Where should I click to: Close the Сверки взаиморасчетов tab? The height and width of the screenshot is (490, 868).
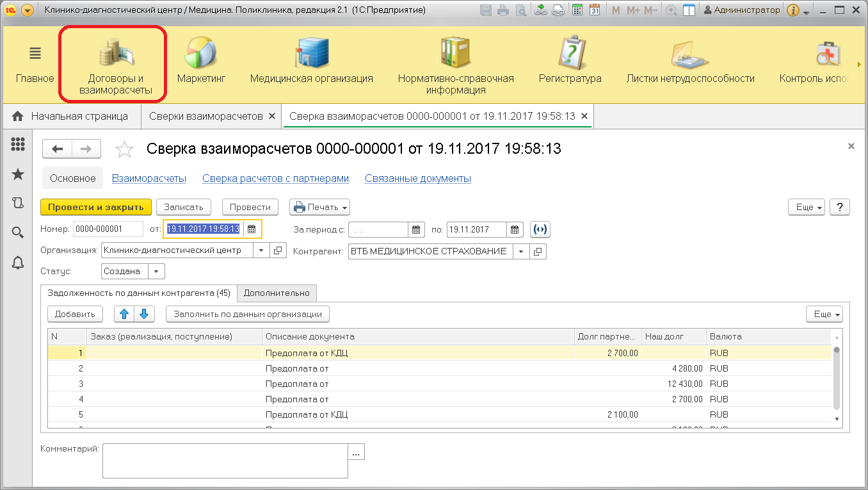272,117
